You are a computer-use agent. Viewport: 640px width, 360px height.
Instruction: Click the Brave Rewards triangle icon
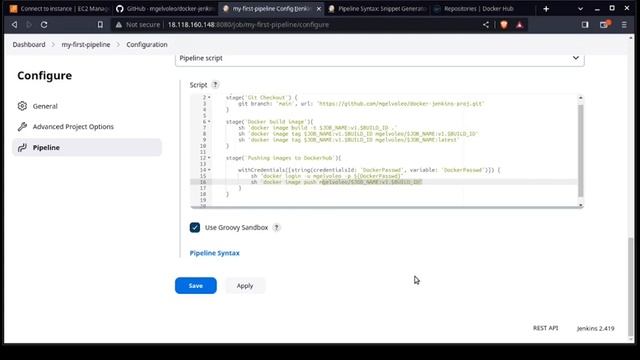point(519,25)
